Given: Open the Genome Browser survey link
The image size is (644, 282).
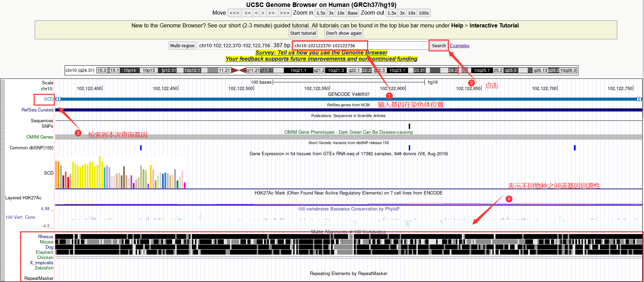Looking at the screenshot, I should point(321,53).
